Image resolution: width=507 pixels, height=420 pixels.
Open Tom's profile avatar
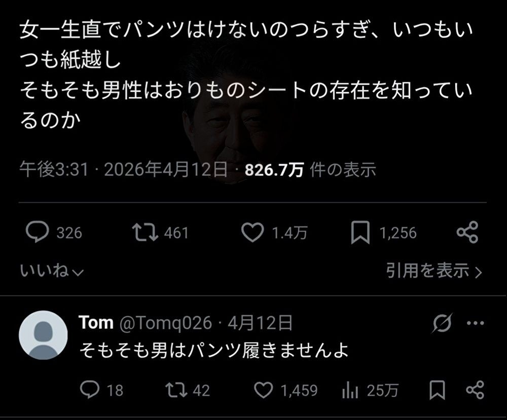click(x=43, y=335)
